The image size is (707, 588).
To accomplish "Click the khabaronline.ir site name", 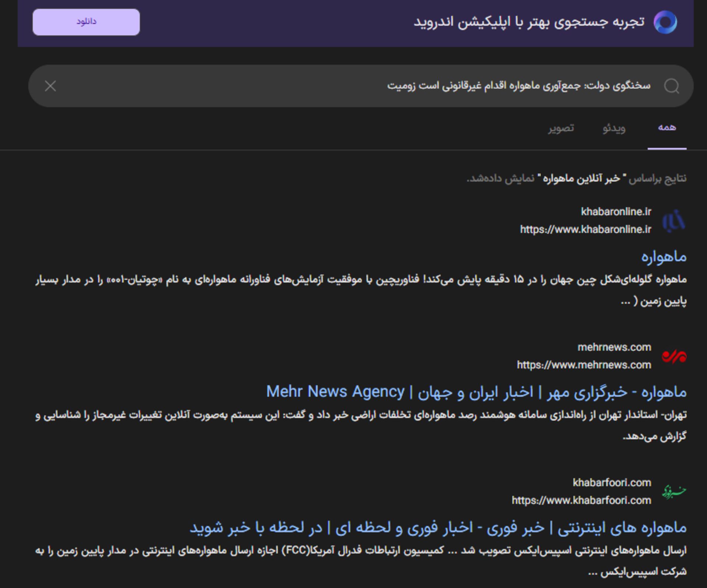I will tap(616, 212).
